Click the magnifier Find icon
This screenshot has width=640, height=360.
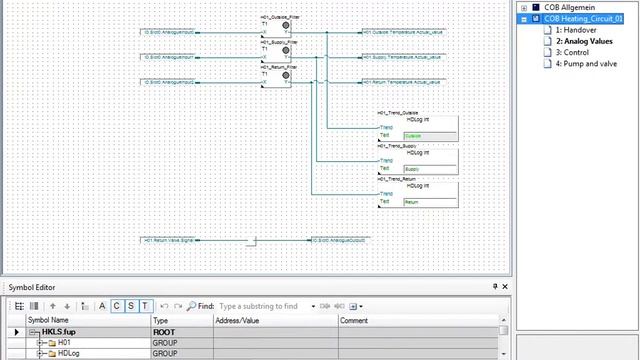point(191,306)
